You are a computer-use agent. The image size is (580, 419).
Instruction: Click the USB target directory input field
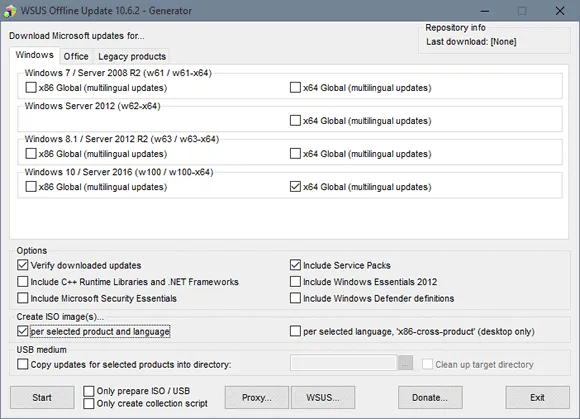coord(344,363)
